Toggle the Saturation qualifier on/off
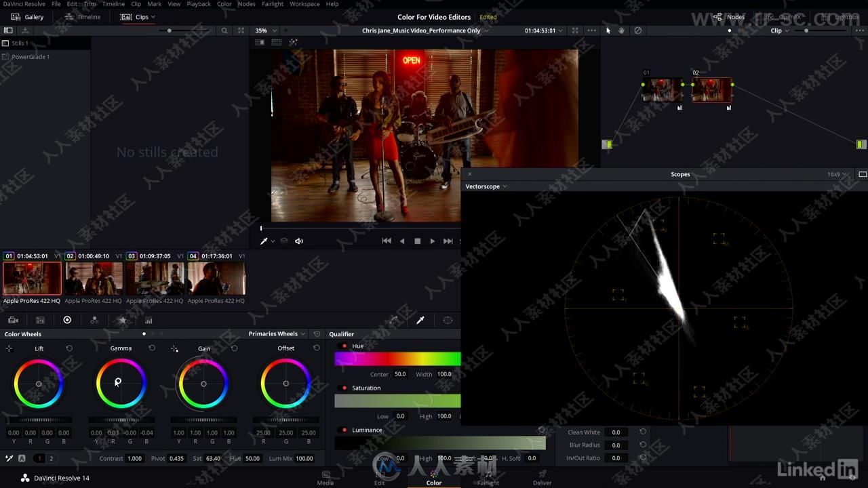 344,388
